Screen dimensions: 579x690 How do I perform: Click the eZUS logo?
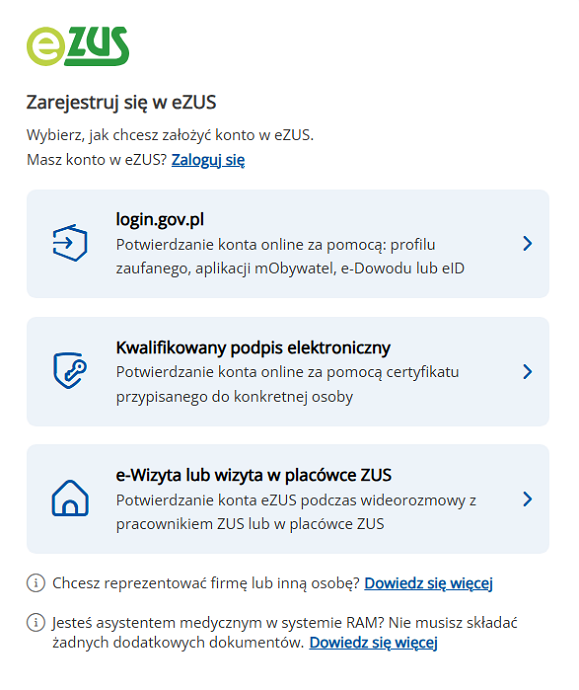point(78,46)
